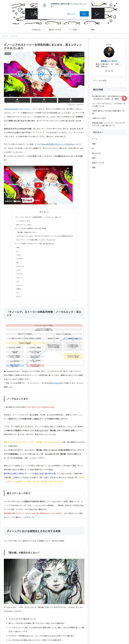The image size is (129, 644).
Task: Jump to ククルシカ section in contents
Action: click(20, 266)
